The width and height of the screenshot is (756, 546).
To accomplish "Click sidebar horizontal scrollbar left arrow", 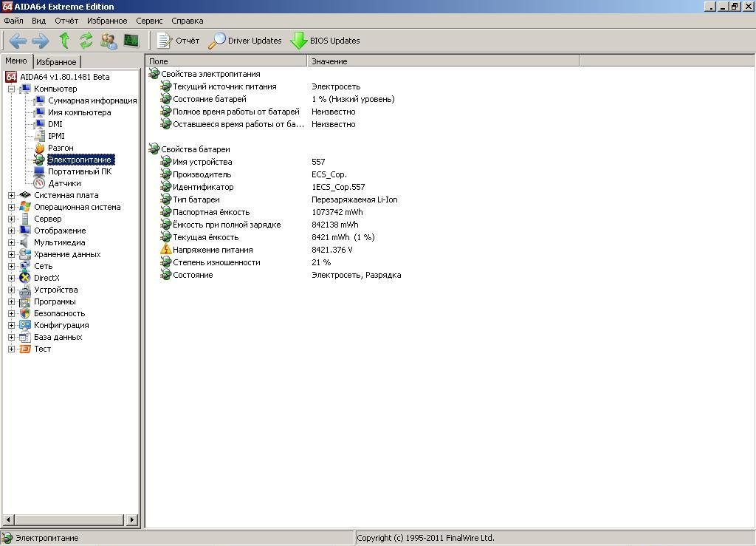I will [8, 520].
